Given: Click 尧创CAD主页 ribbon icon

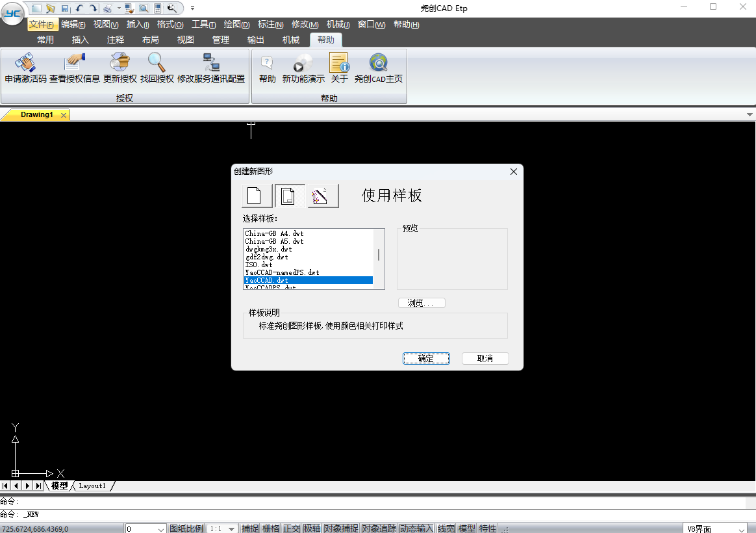Looking at the screenshot, I should pyautogui.click(x=379, y=68).
